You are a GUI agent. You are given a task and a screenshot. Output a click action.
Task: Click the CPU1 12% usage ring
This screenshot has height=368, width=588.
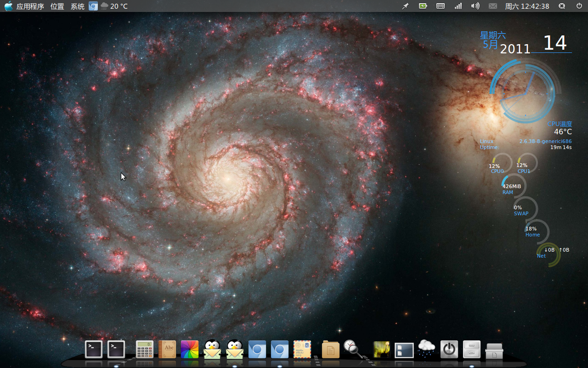pos(527,164)
